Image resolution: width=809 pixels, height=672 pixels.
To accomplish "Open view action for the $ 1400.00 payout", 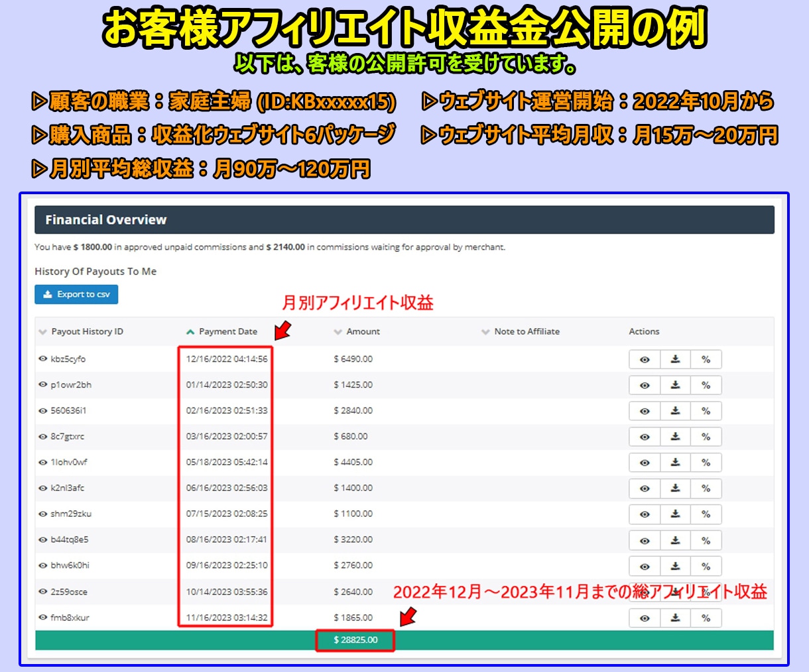I will [645, 488].
